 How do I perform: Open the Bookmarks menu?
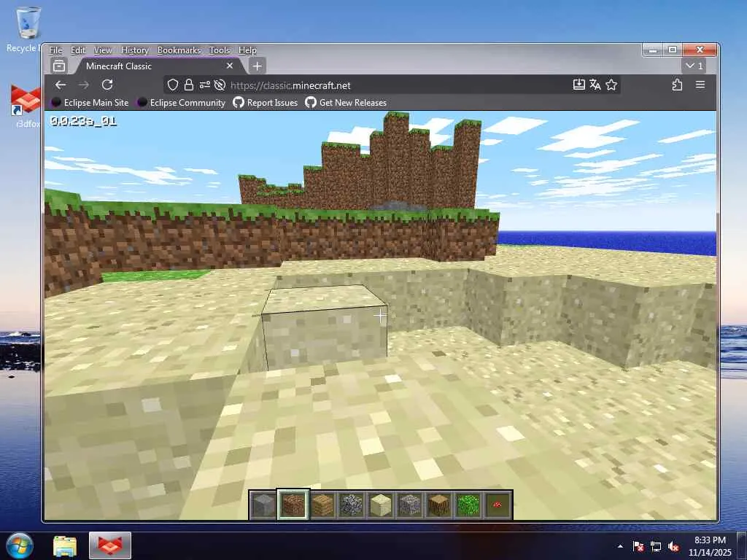point(179,50)
